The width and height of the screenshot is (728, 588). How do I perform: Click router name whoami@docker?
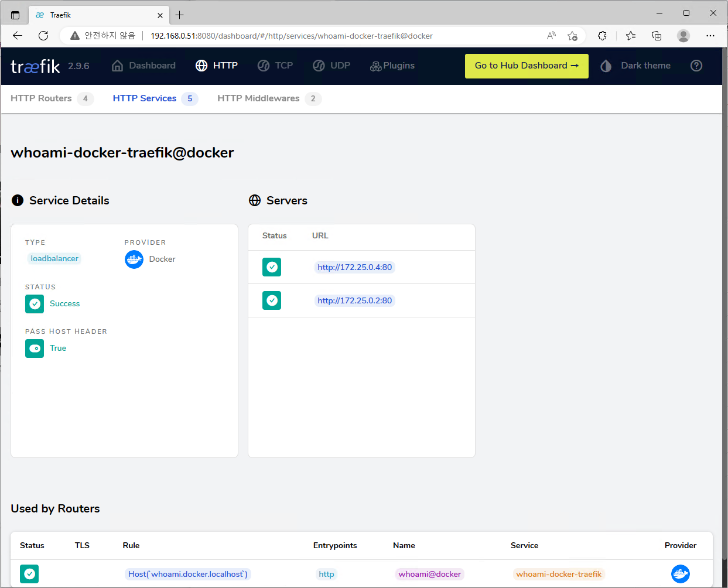[430, 574]
